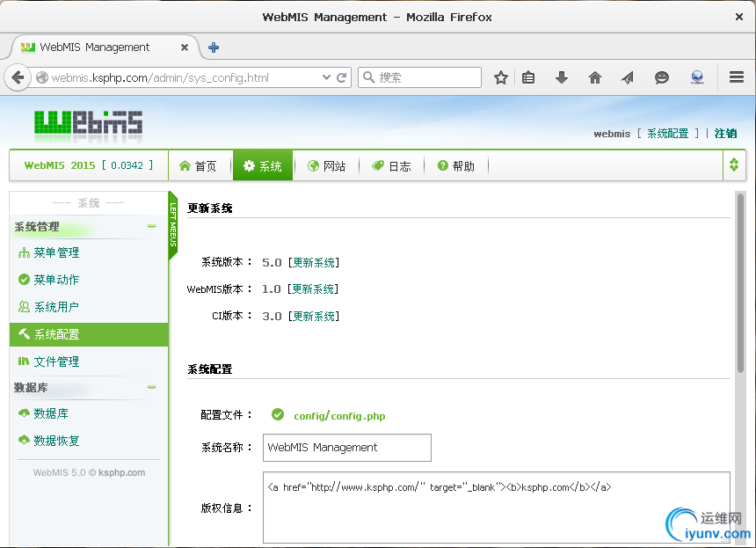The height and width of the screenshot is (548, 756).
Task: Collapse the 系统管理 section
Action: coord(151,226)
